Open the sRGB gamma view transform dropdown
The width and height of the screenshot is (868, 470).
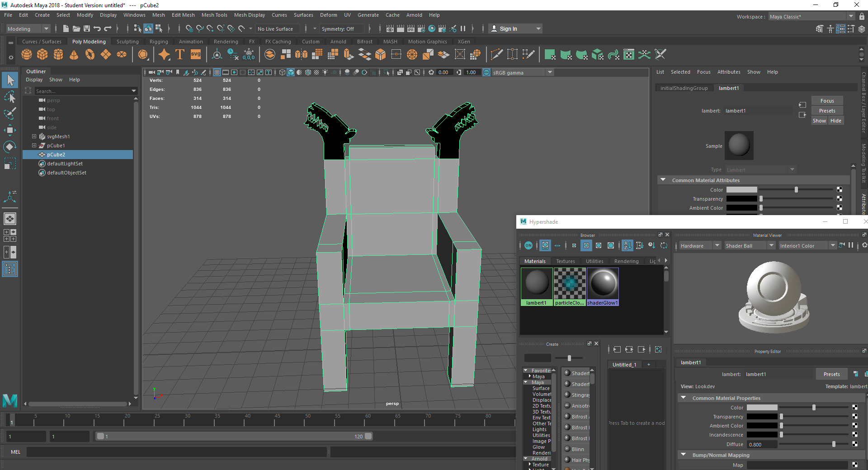tap(523, 72)
